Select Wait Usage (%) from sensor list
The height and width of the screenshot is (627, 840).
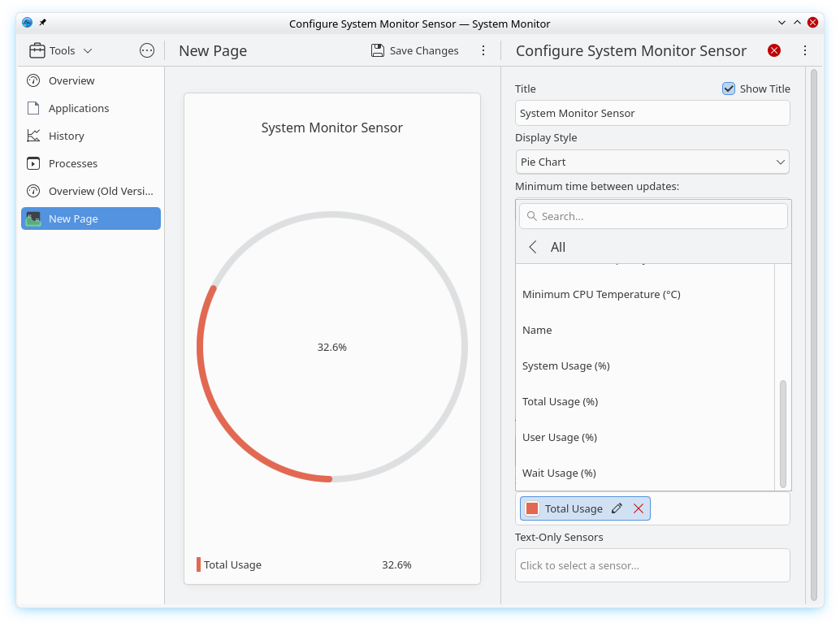click(559, 473)
